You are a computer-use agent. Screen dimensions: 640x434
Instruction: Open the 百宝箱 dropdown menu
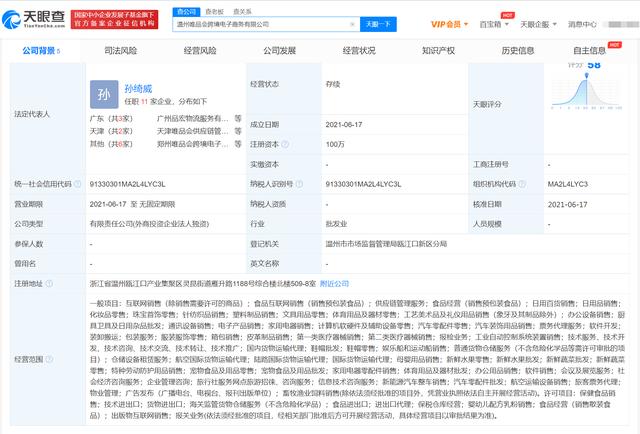coord(494,24)
